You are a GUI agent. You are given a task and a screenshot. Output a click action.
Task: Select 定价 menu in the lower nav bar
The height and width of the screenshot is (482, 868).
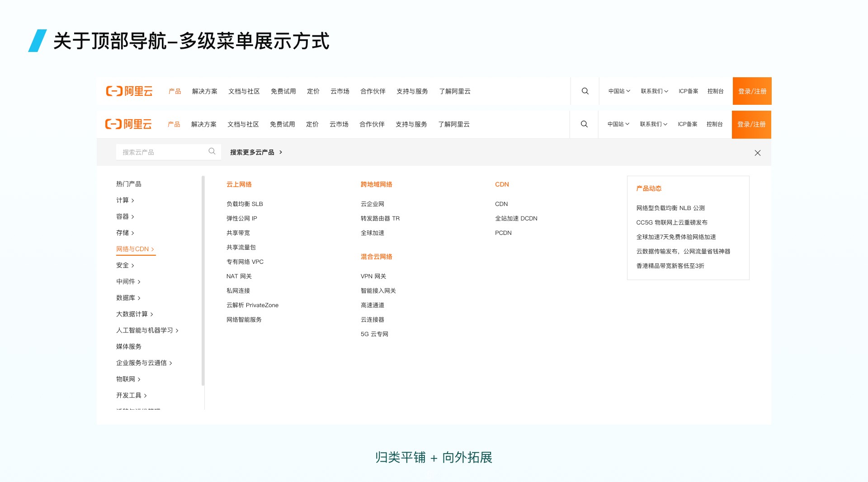[312, 124]
